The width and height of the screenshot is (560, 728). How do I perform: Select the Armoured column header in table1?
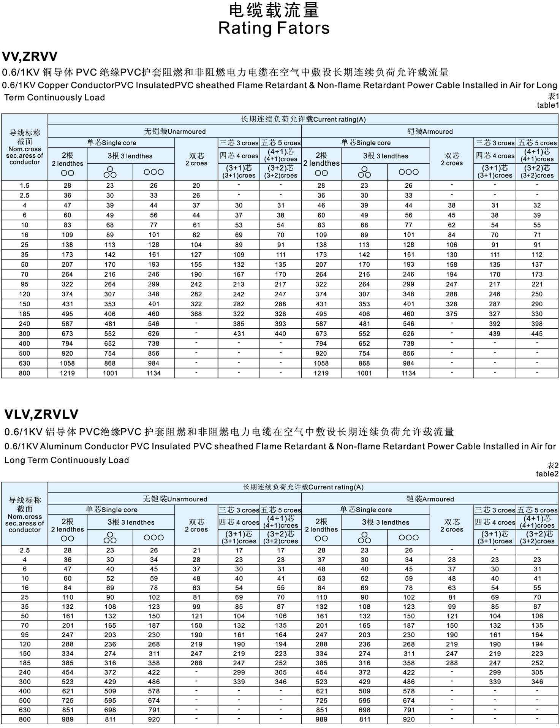point(430,131)
